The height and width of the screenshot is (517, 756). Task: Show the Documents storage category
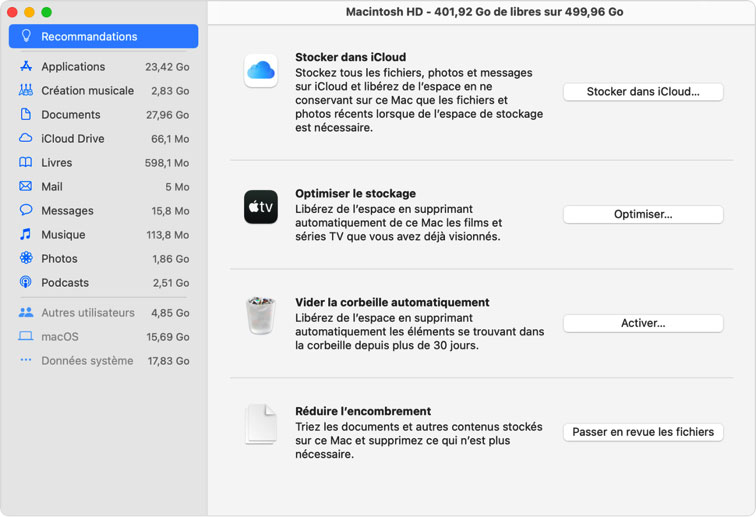(x=103, y=115)
